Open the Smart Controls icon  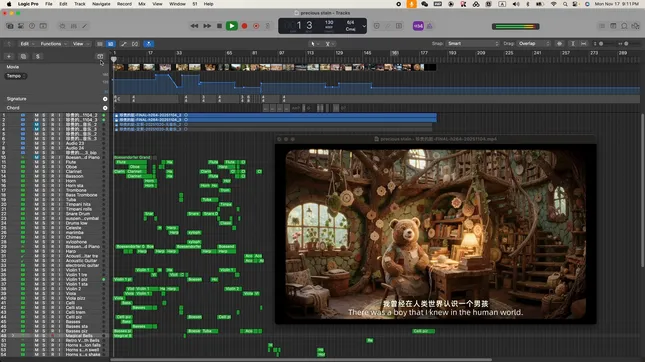pyautogui.click(x=63, y=26)
